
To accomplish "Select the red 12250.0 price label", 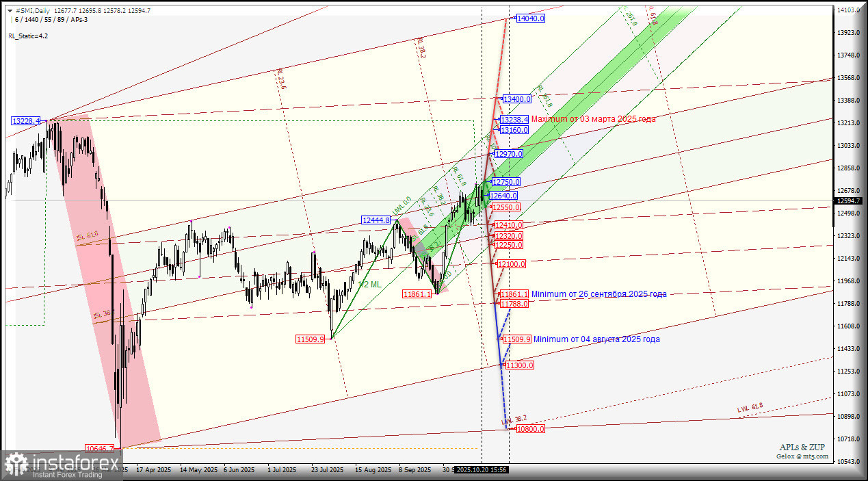I will (x=509, y=245).
